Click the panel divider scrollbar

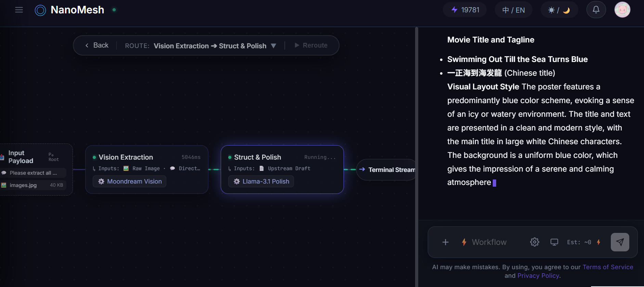(x=416, y=157)
